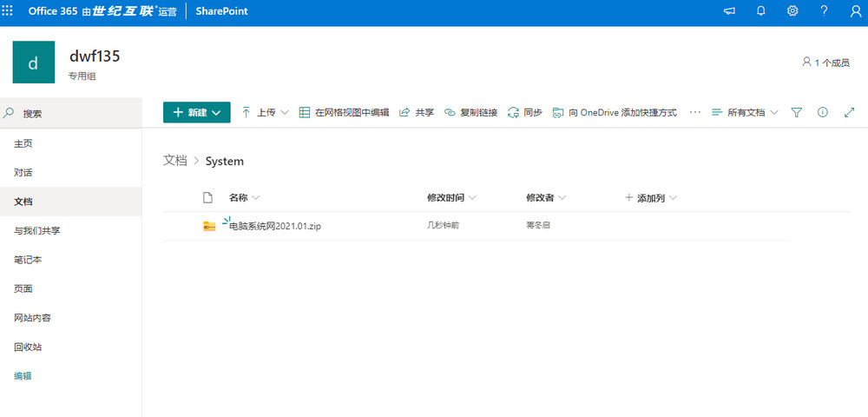Click the 编辑 link in sidebar
The image size is (868, 417).
(x=23, y=376)
